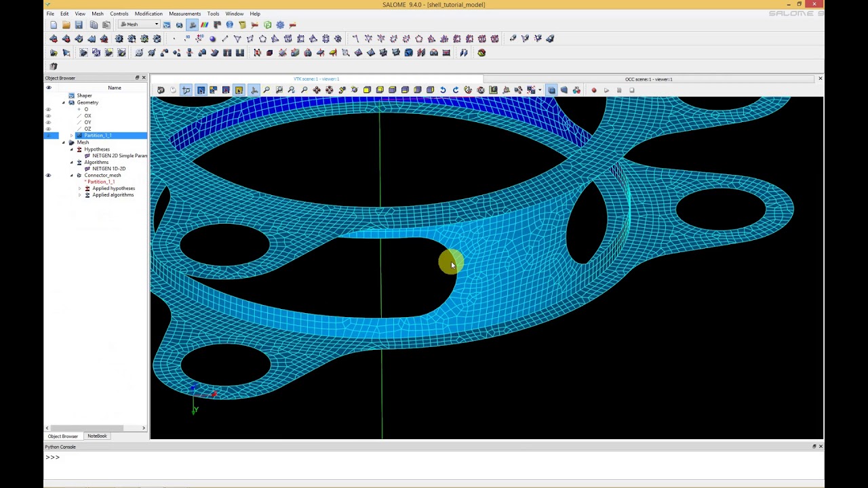
Task: Collapse the Algorithms node
Action: (x=71, y=162)
